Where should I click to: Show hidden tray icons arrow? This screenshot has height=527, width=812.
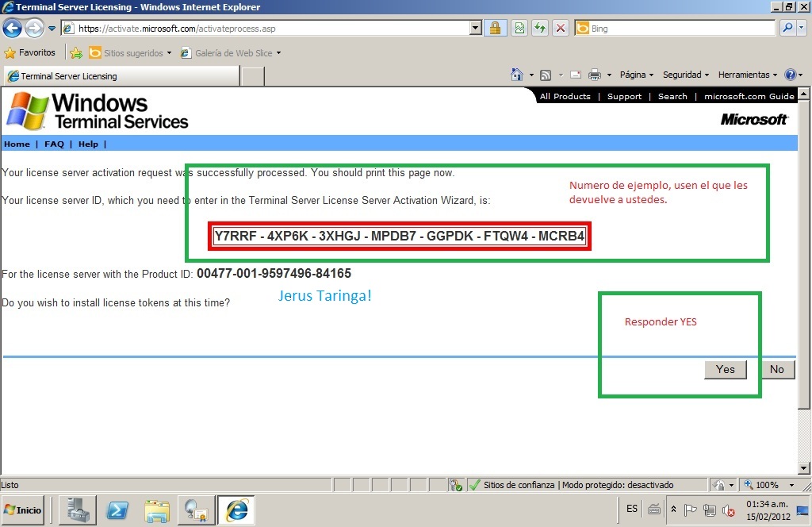tap(673, 510)
